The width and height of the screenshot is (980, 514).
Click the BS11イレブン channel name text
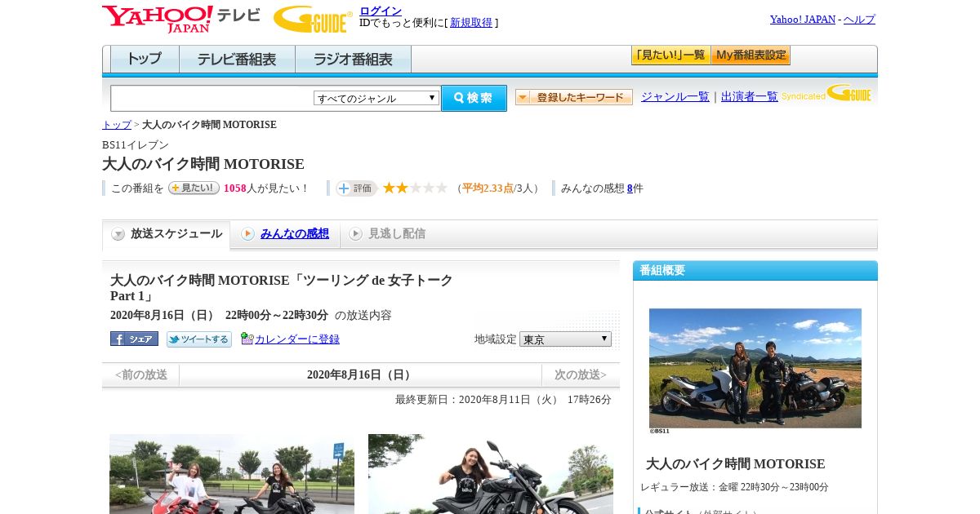136,145
